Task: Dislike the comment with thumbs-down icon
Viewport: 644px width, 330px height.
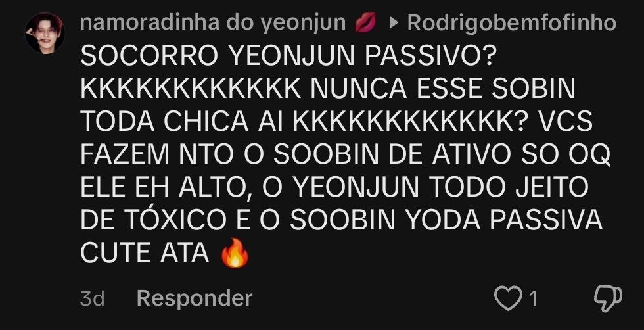Action: [609, 298]
